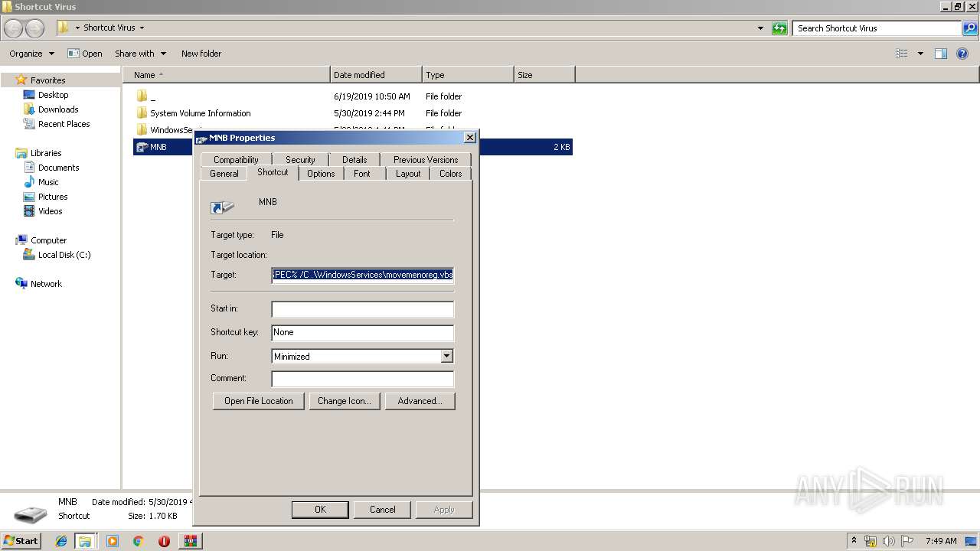Select Desktop in the navigation pane
Viewport: 980px width, 551px height.
click(53, 95)
